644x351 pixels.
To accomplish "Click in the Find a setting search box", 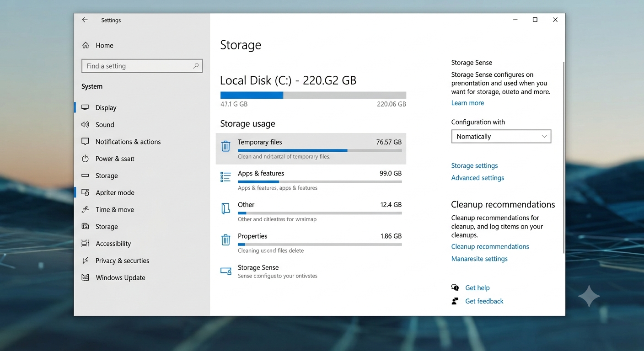I will 142,66.
